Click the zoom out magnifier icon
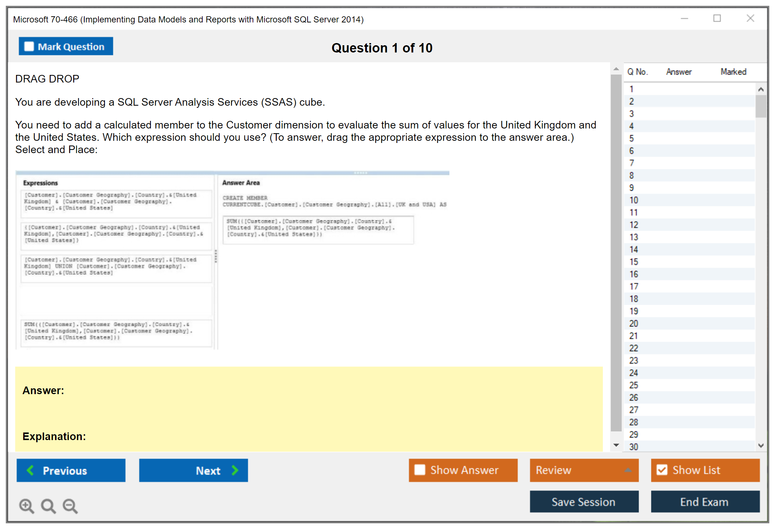The image size is (778, 532). [70, 506]
